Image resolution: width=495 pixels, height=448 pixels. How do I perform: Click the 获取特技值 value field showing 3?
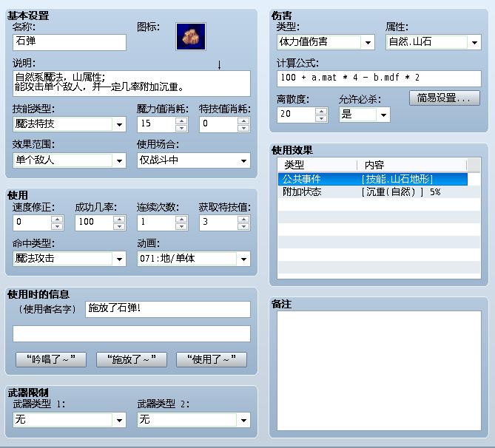tap(219, 223)
